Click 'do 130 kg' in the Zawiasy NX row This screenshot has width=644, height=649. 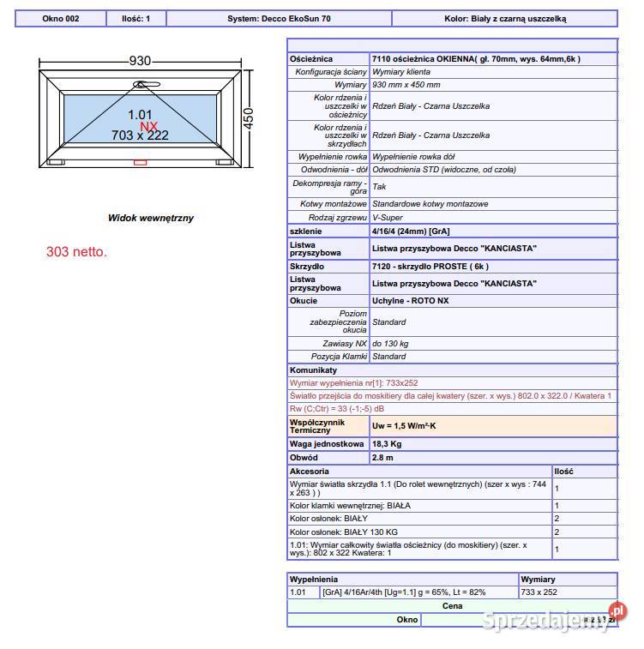[390, 344]
